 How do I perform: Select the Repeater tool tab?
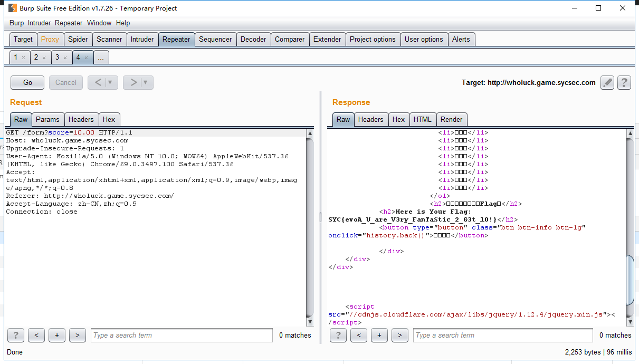click(176, 39)
